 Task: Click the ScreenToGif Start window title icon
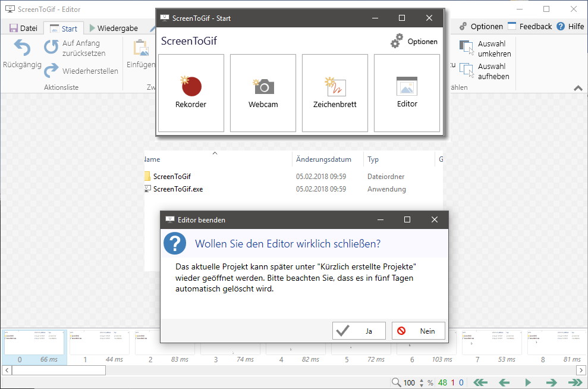[165, 18]
